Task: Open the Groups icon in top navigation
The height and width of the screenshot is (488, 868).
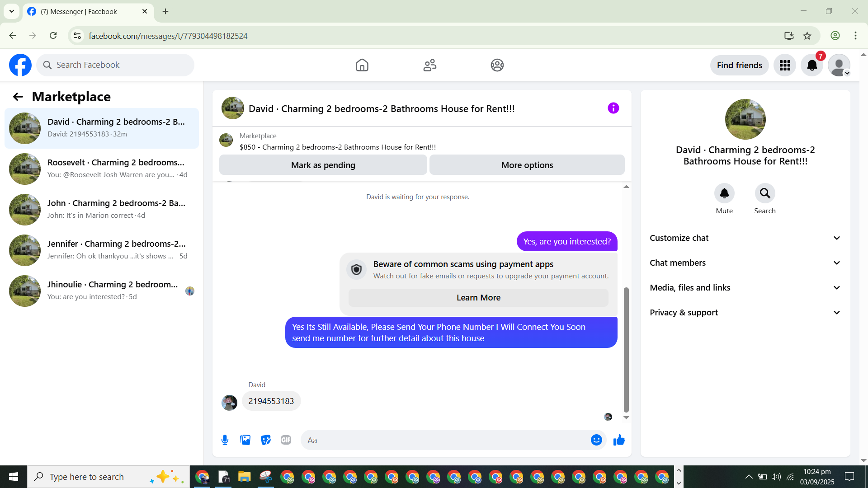Action: pyautogui.click(x=497, y=65)
